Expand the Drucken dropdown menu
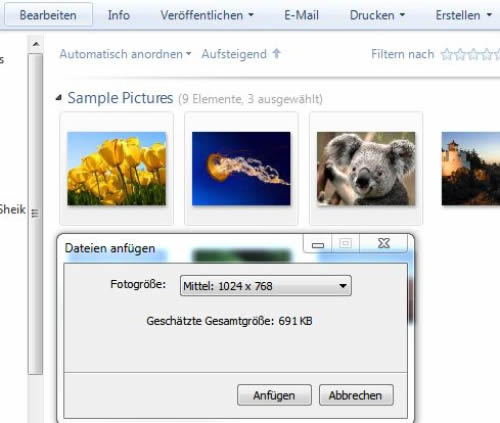Screen dimensions: 500x423 377,15
